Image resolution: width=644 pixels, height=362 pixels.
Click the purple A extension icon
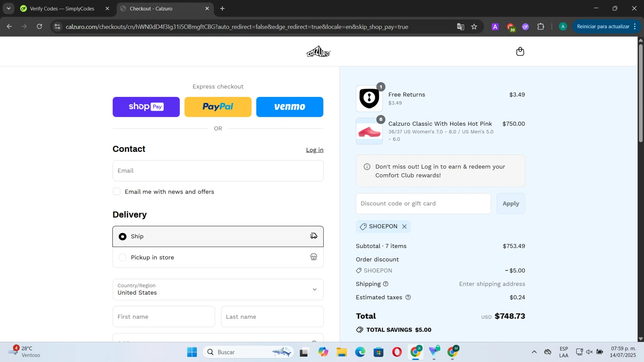495,27
